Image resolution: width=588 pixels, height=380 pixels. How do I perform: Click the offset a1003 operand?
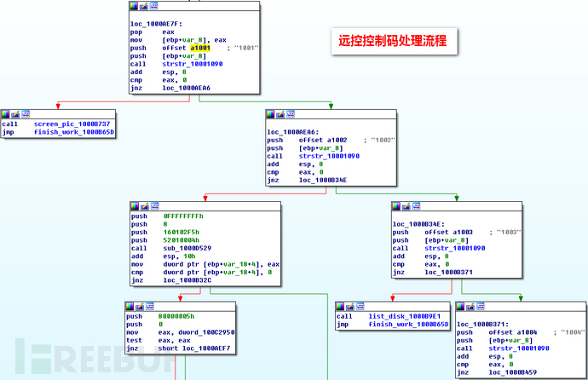pos(448,232)
